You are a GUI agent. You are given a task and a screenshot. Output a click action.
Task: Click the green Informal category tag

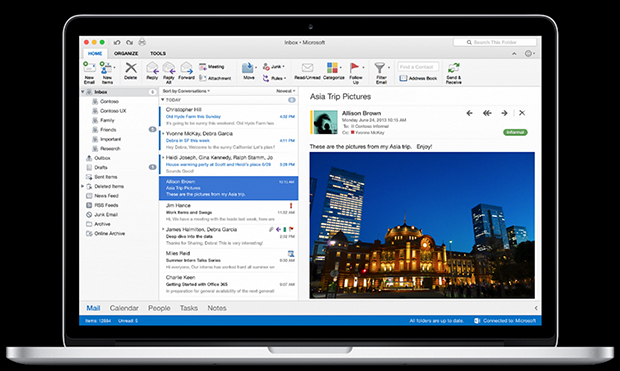pos(515,132)
